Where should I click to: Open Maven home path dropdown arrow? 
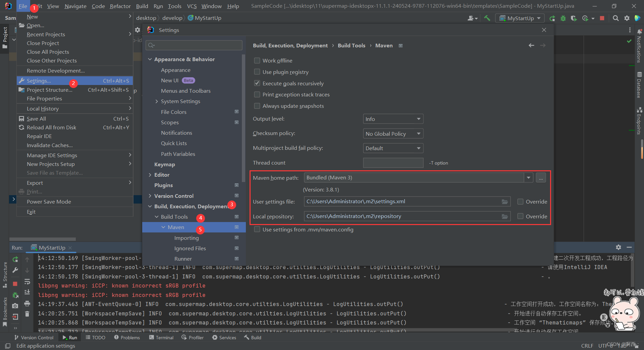pos(528,178)
